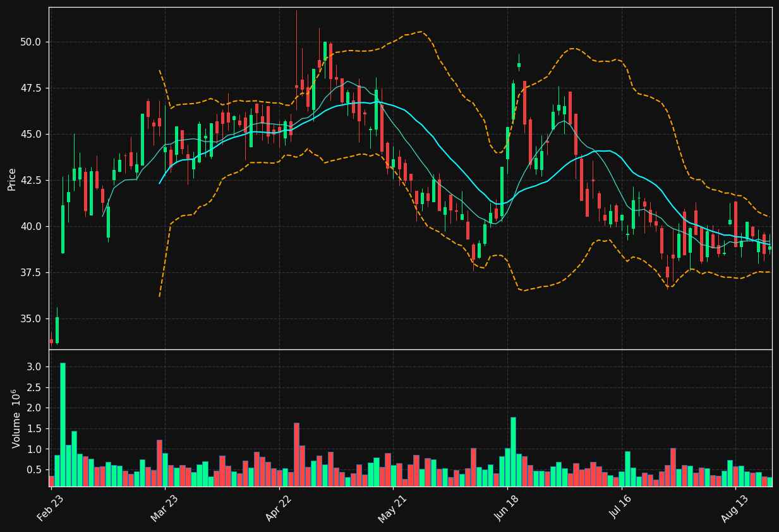Click the "Volume 10⁶" axis label
The height and width of the screenshot is (532, 779).
(x=16, y=419)
